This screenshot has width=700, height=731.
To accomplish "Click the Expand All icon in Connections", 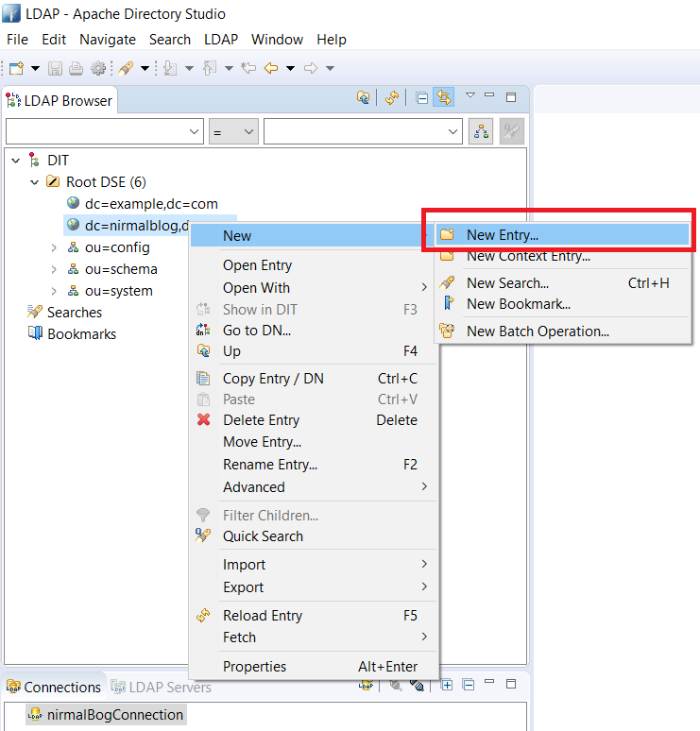I will (x=447, y=685).
